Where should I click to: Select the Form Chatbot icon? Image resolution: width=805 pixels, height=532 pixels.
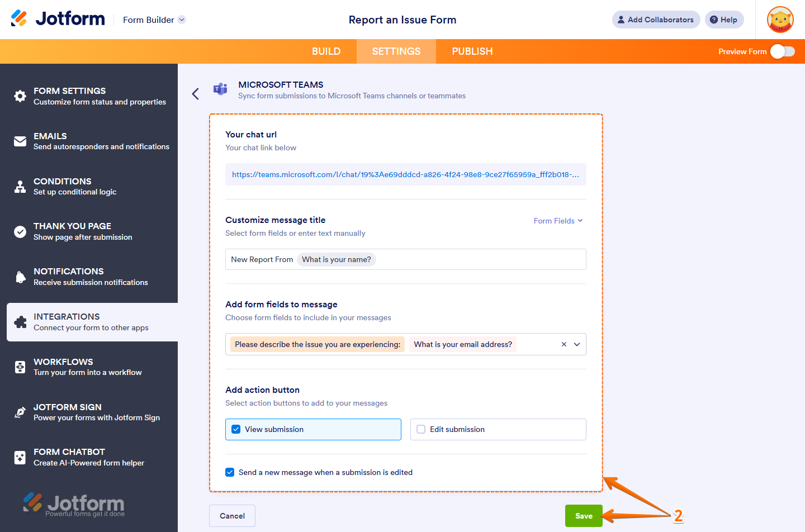20,457
